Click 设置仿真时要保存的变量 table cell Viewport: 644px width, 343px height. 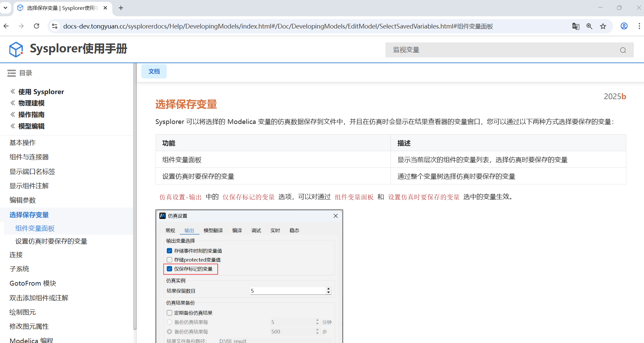(273, 176)
